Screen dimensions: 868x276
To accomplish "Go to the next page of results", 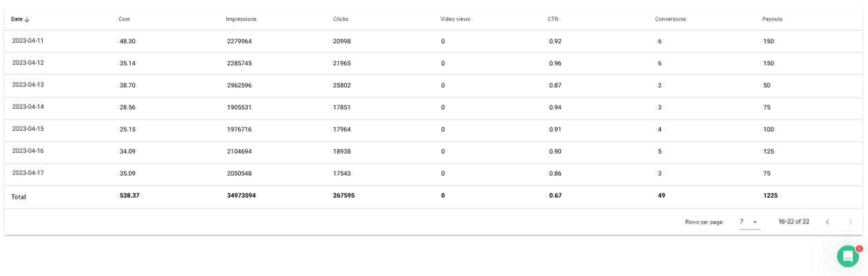I will (x=850, y=222).
